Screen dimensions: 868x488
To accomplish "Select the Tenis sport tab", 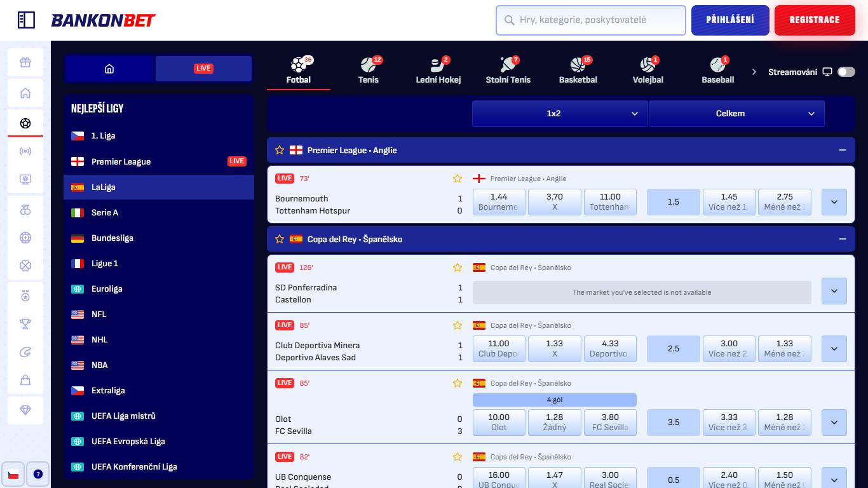I will point(369,71).
